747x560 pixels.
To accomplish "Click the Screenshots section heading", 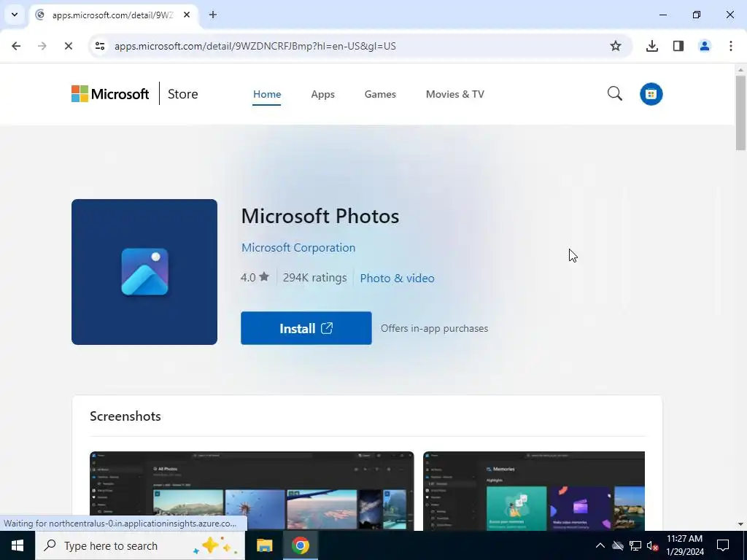I will (x=125, y=416).
